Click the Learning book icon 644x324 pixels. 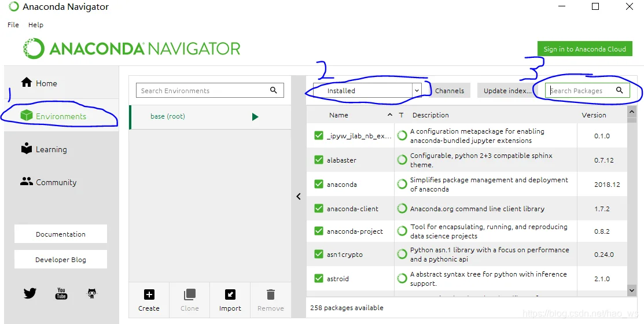[x=27, y=148]
